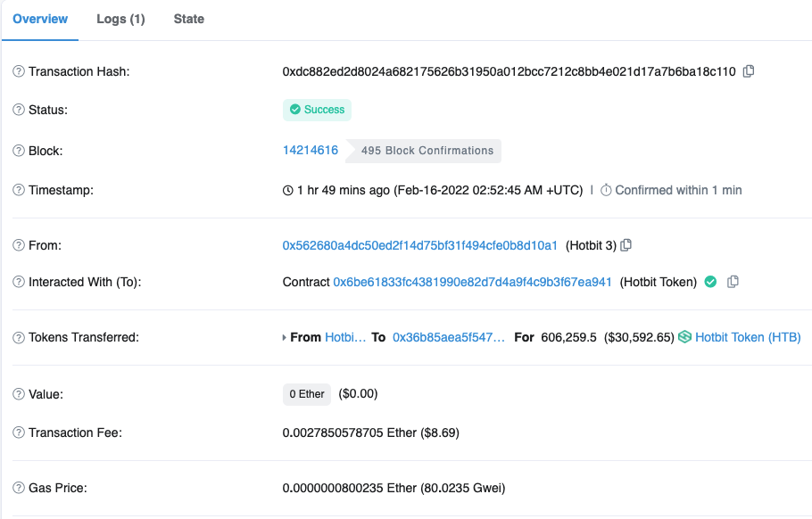Copy the transaction hash to clipboard
The image size is (812, 519).
pyautogui.click(x=749, y=71)
